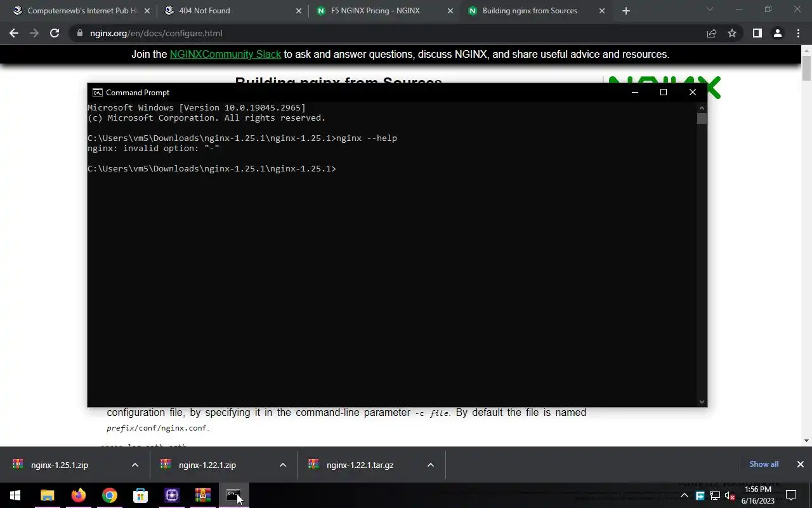Launch Firefox from the taskbar

tap(78, 495)
